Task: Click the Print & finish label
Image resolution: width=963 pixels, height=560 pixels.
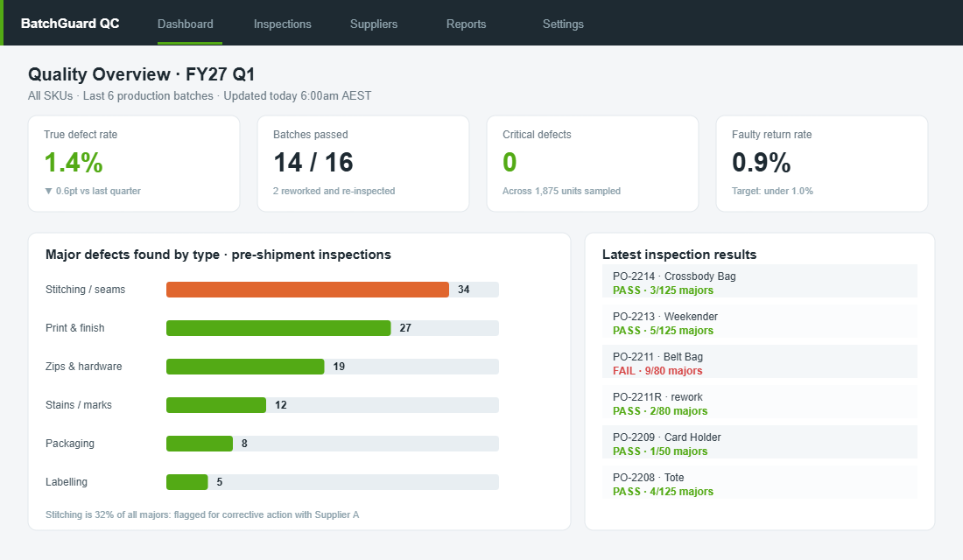Action: [75, 328]
